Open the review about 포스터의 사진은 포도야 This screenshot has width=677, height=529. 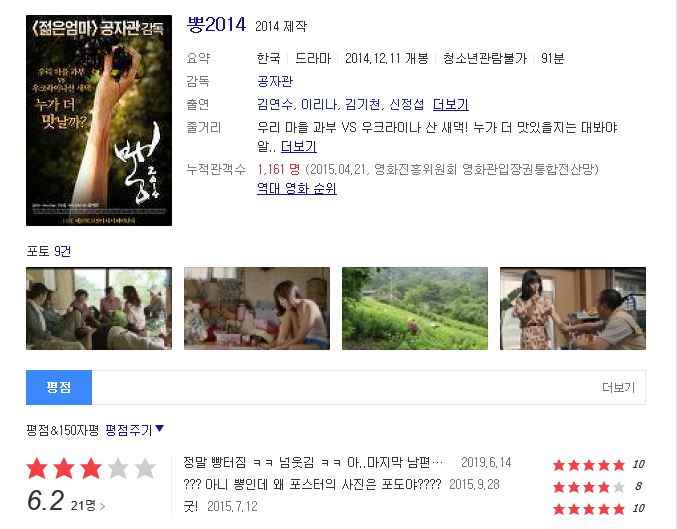(312, 485)
